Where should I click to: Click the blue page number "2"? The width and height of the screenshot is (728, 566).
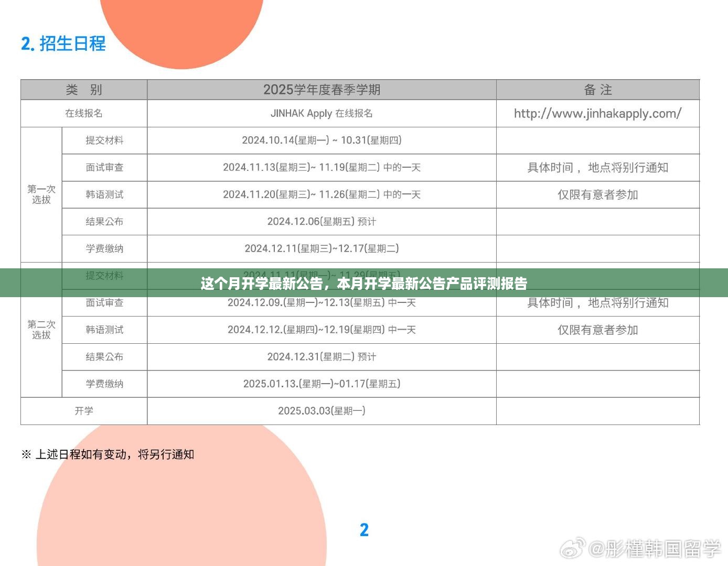(x=364, y=530)
